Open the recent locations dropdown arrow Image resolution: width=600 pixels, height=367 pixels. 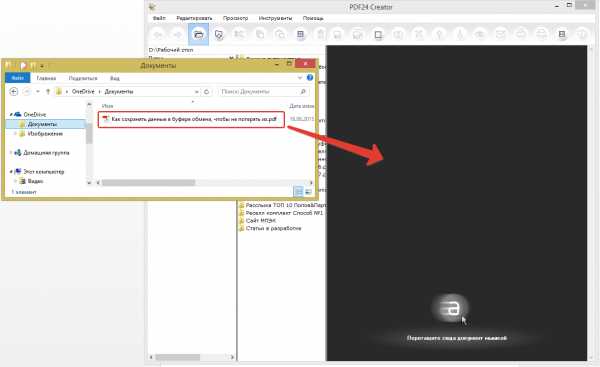pos(38,91)
